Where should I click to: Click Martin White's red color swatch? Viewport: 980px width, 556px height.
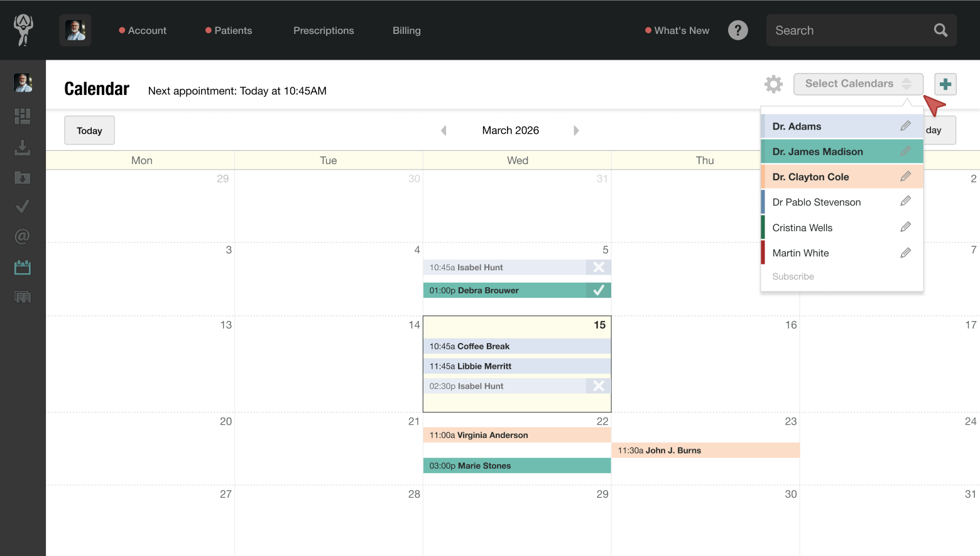pos(763,253)
